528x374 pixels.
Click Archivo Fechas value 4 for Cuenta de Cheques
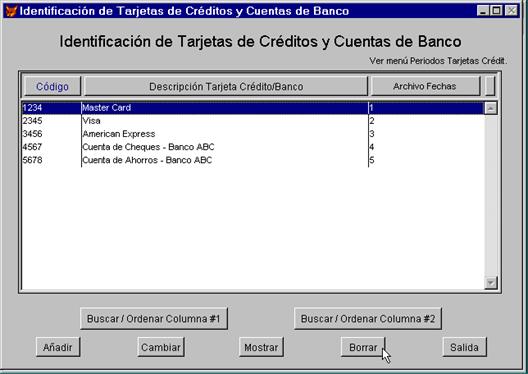pos(372,147)
